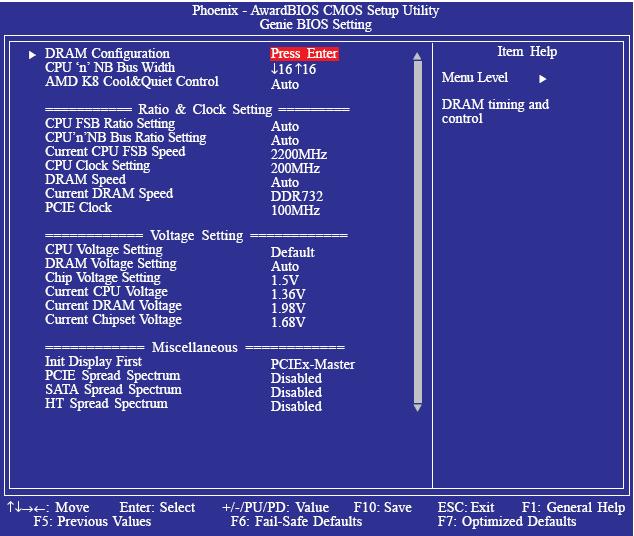
Task: Select SATA Spread Spectrum option
Action: pyautogui.click(x=113, y=390)
